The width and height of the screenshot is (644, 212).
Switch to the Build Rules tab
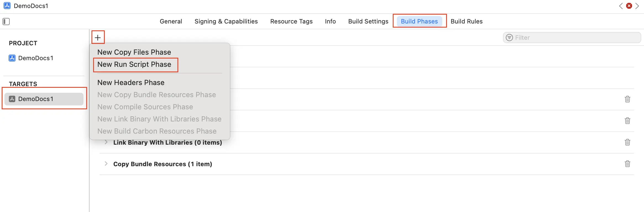tap(467, 21)
